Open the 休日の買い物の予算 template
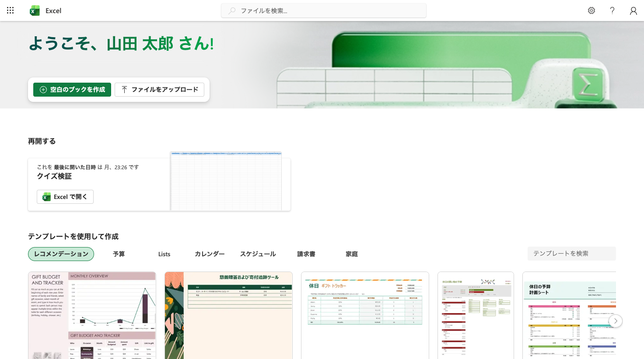This screenshot has height=359, width=644. tap(476, 315)
